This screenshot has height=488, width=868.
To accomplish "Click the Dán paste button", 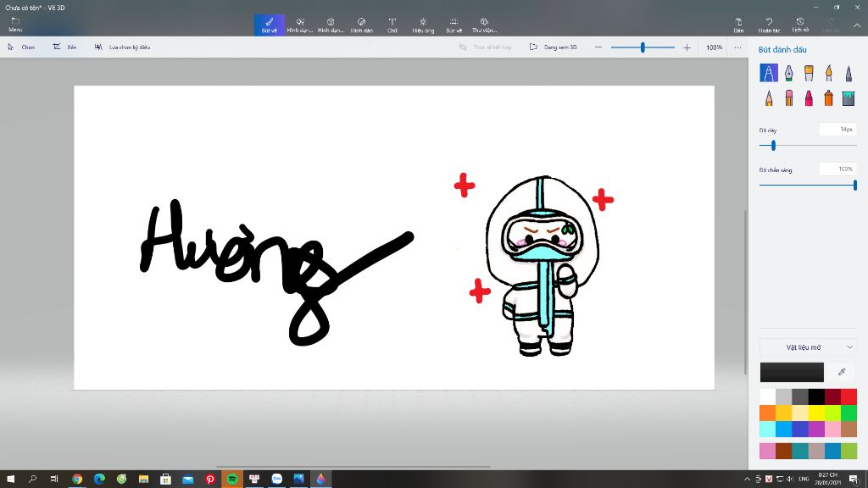I will 738,25.
